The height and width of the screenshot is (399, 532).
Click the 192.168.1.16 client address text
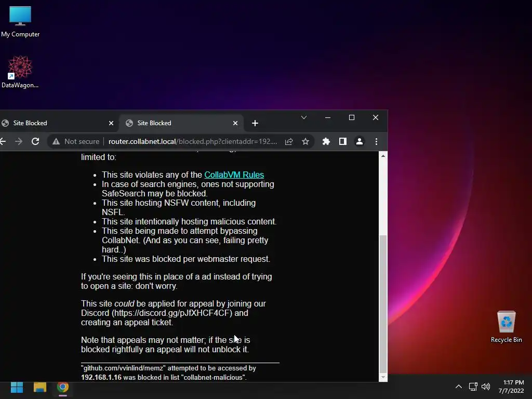coord(101,377)
